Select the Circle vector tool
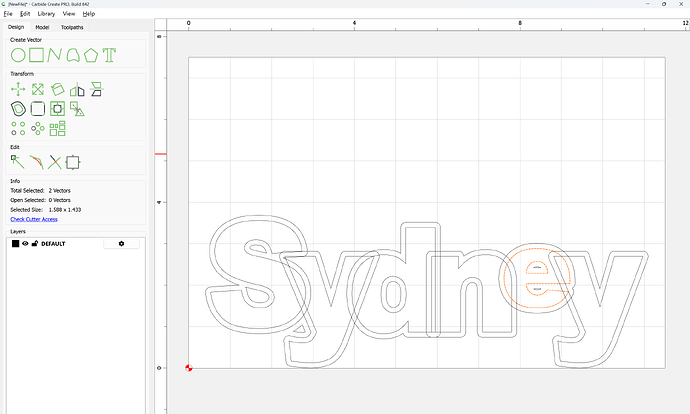Image resolution: width=690 pixels, height=414 pixels. coord(17,54)
